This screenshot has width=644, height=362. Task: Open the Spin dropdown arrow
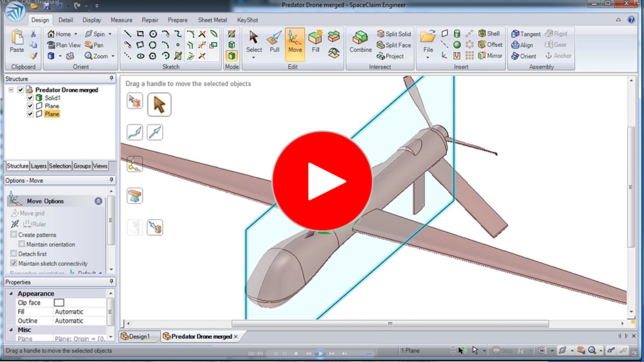click(110, 34)
